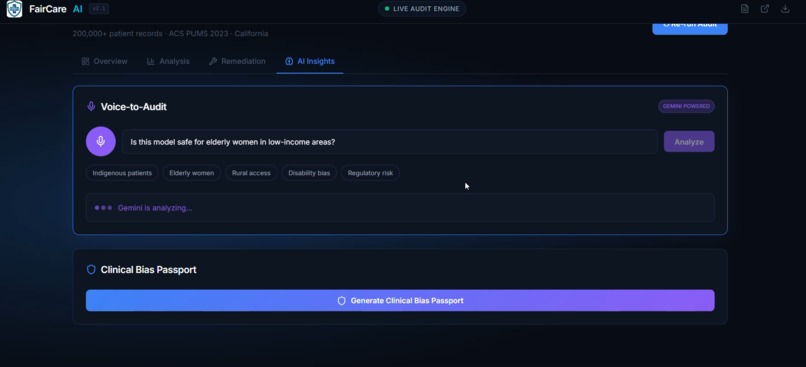The width and height of the screenshot is (806, 367).
Task: Select the AI Insights tab
Action: 309,61
